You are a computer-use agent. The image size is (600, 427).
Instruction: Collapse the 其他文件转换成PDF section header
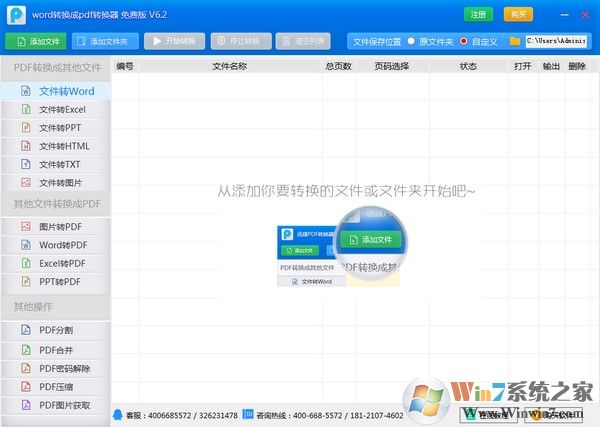coord(56,204)
